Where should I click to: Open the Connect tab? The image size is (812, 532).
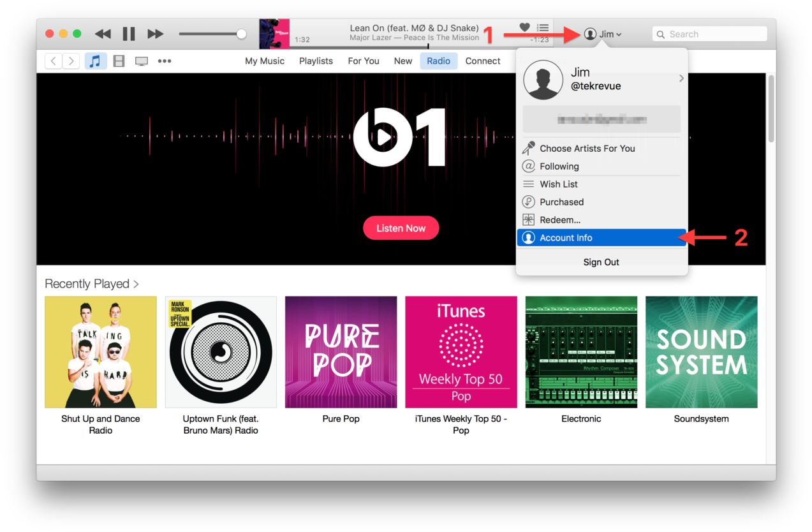point(483,61)
